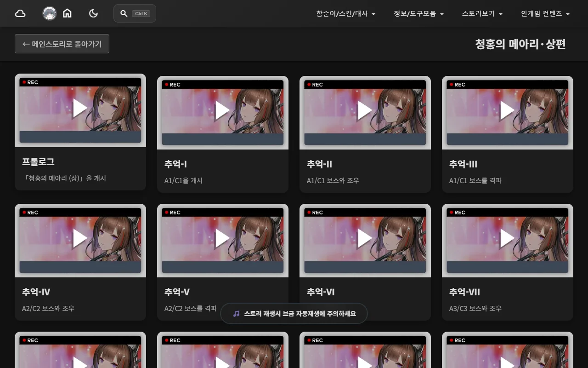Open the 추억-I title

(x=175, y=164)
